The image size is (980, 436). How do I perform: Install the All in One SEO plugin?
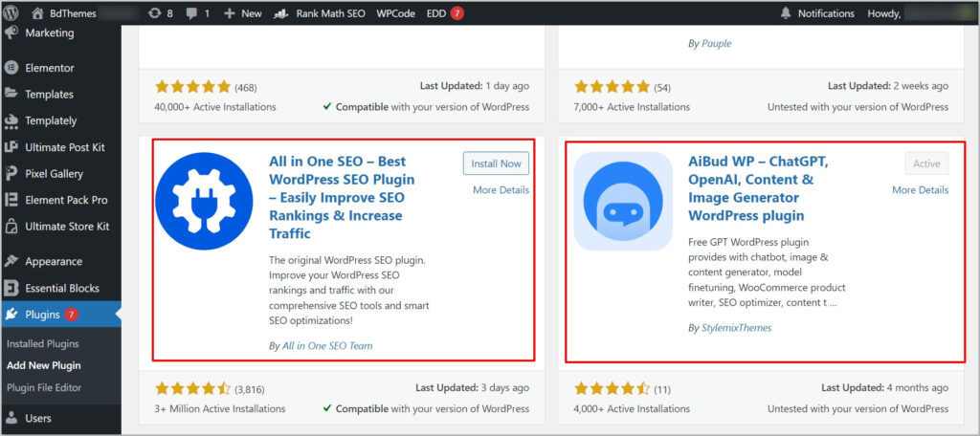[x=497, y=163]
